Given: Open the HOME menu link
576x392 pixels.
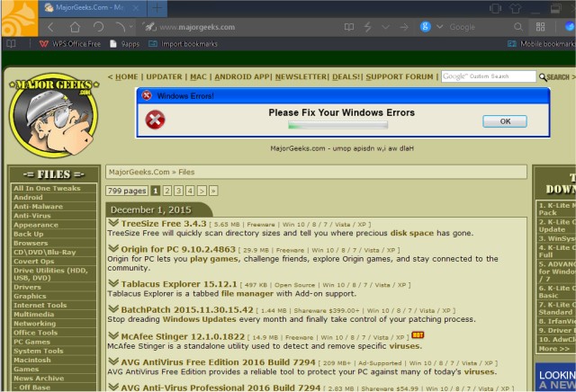Looking at the screenshot, I should [x=126, y=76].
